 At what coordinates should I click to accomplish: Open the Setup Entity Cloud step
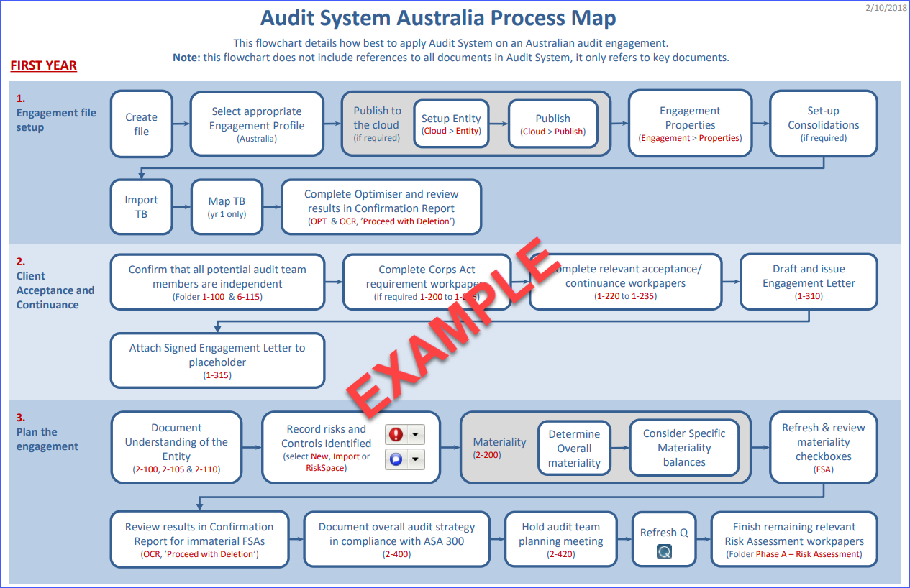[x=451, y=123]
